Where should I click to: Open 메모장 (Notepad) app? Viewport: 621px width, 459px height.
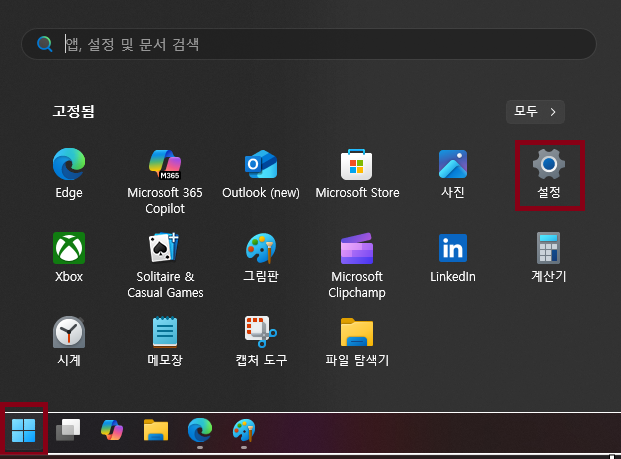pyautogui.click(x=165, y=341)
